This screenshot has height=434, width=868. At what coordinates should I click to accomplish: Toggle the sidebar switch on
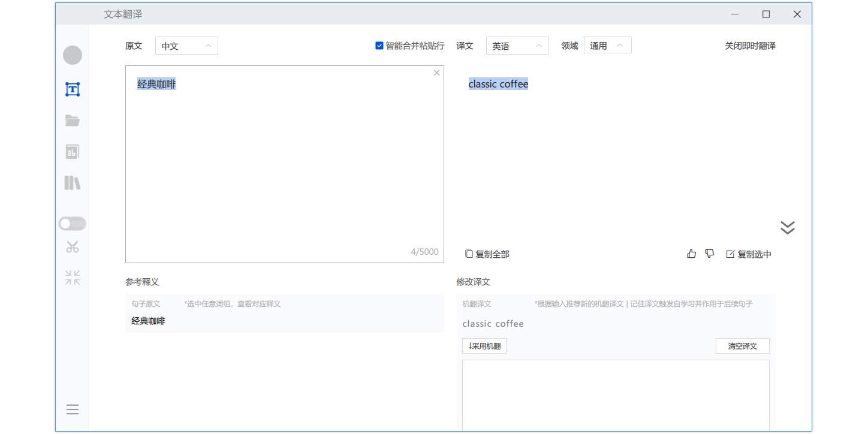tap(73, 224)
